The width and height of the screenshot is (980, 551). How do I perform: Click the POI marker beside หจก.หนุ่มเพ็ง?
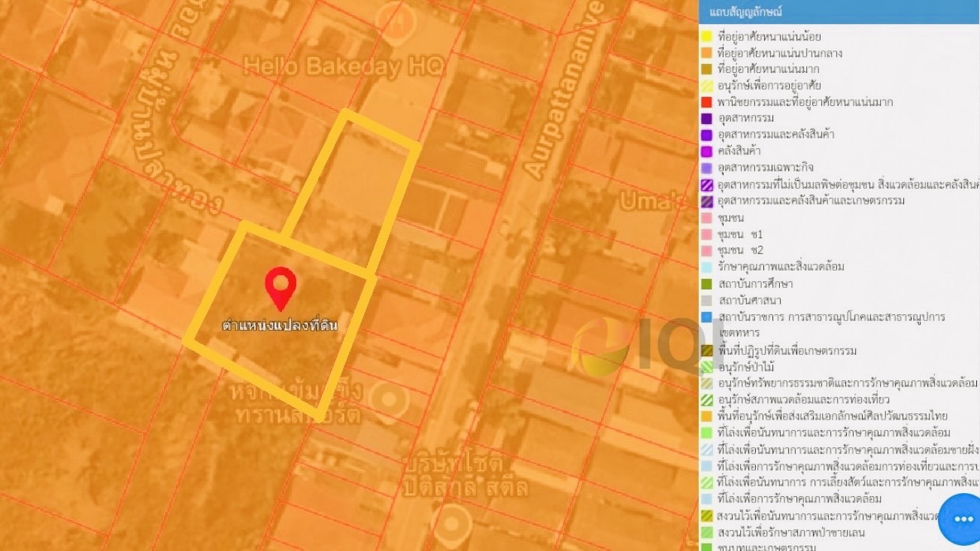click(x=390, y=399)
